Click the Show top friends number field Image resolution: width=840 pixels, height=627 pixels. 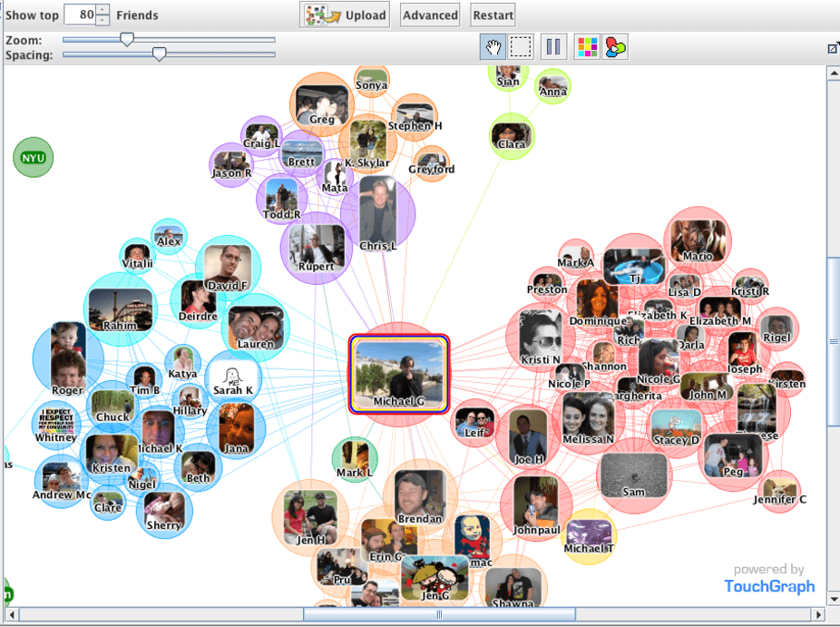(80, 15)
